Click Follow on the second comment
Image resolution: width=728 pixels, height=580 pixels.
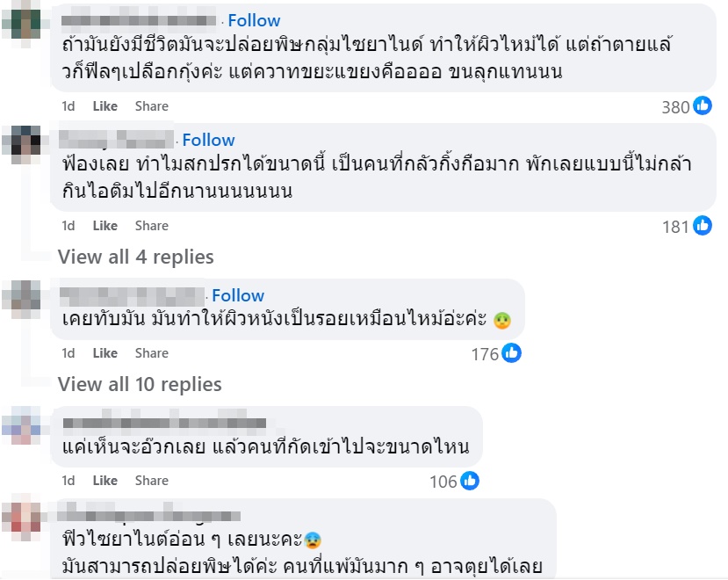[208, 140]
